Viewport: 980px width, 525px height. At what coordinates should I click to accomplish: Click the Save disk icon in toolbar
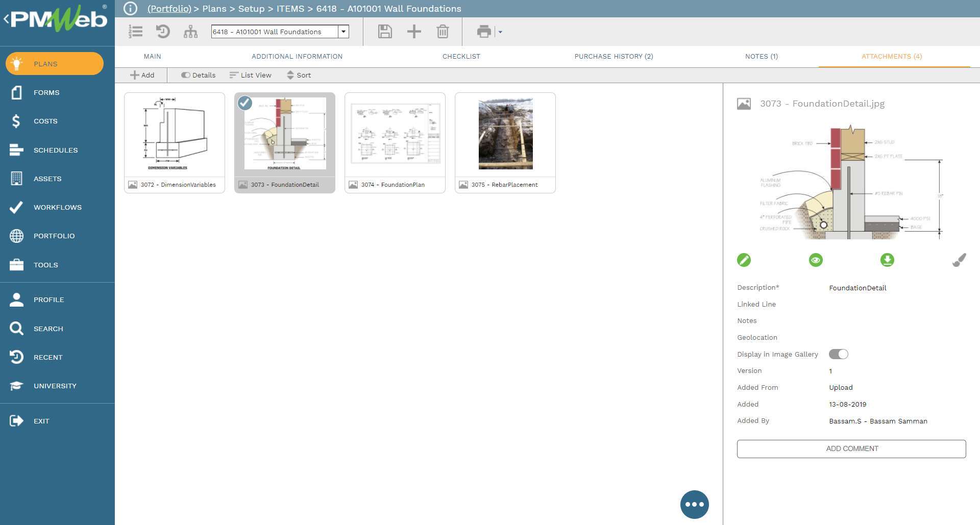pyautogui.click(x=385, y=32)
